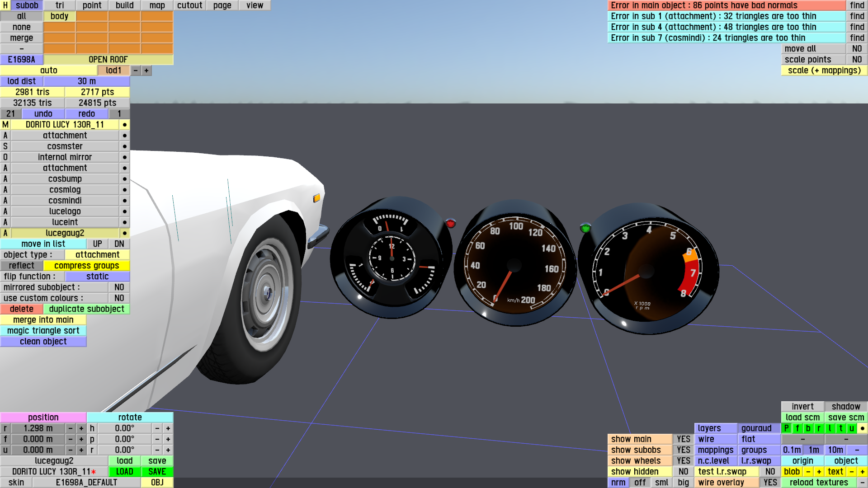Change the flip function static value
Viewport: 868px width, 488px height.
(97, 277)
